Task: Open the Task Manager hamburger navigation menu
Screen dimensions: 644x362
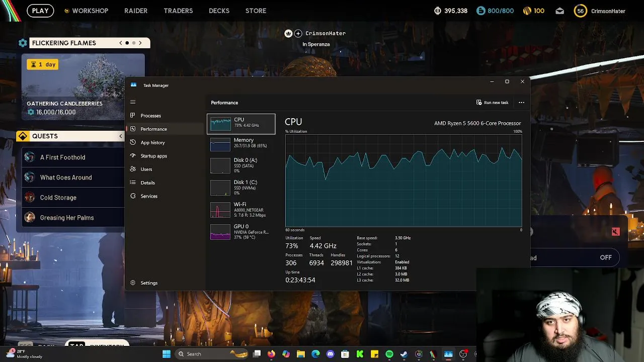Action: tap(133, 102)
